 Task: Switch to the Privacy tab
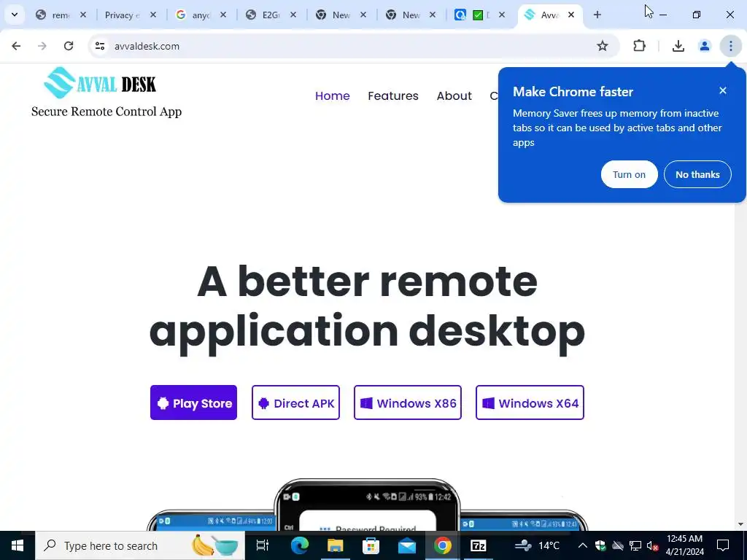coord(123,15)
